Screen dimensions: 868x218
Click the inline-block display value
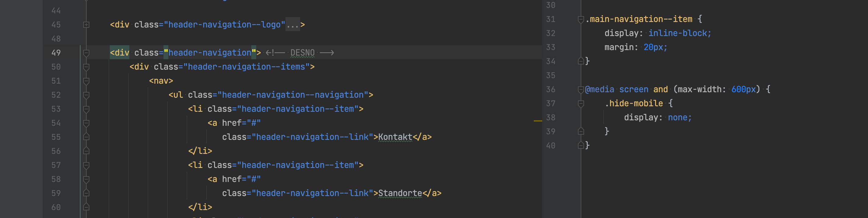tap(679, 33)
